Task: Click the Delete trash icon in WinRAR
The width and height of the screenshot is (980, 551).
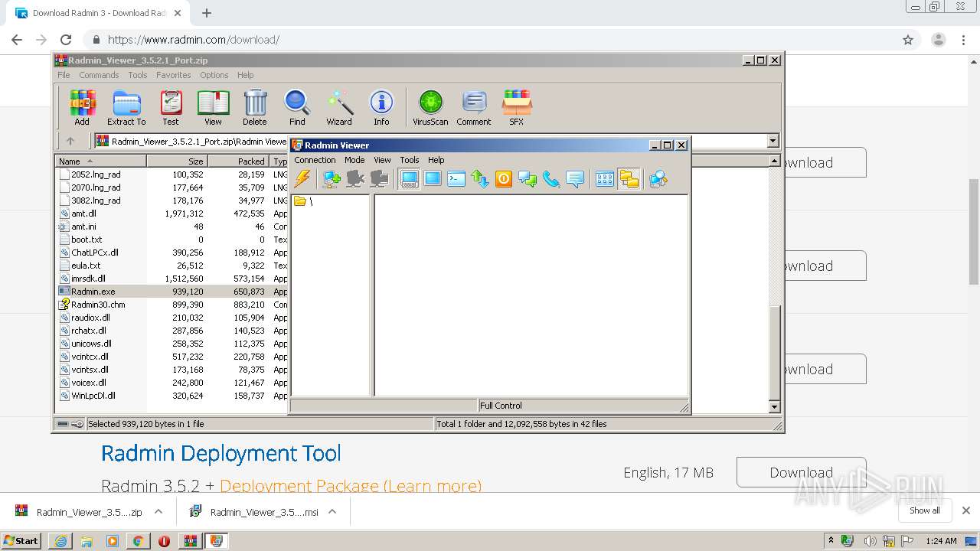Action: pos(255,107)
